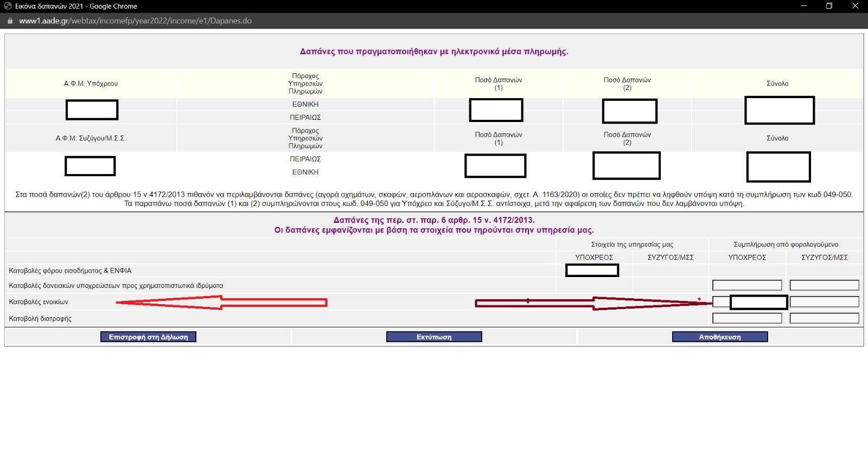Click the Α.Φ.Μ. Υπόχρεου header
The width and height of the screenshot is (868, 456).
click(x=91, y=84)
